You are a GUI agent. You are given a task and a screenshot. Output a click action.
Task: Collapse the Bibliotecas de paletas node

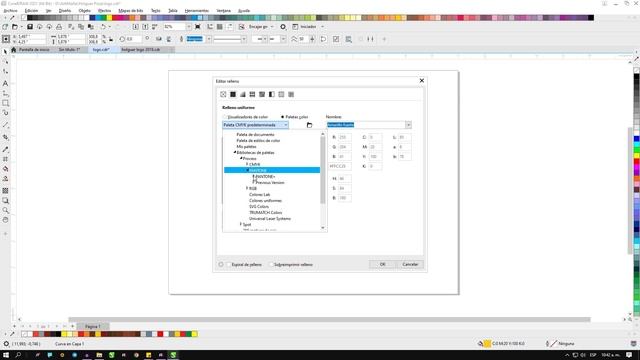(235, 152)
